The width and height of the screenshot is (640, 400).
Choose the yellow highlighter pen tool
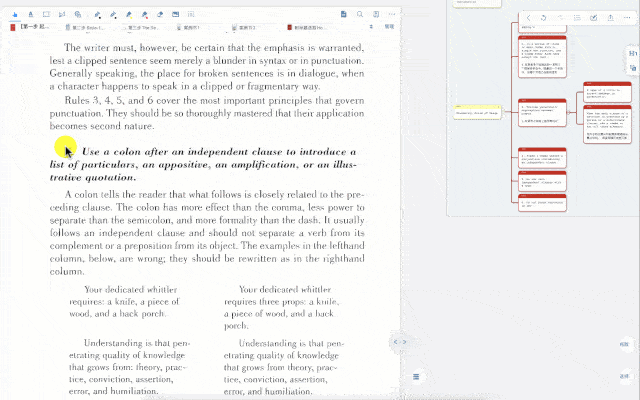click(129, 15)
